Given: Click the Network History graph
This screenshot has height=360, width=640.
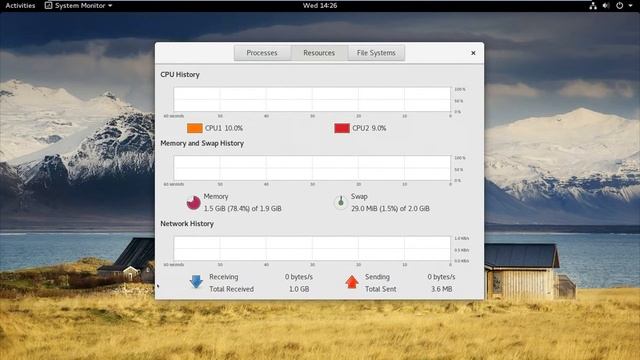Looking at the screenshot, I should (312, 248).
